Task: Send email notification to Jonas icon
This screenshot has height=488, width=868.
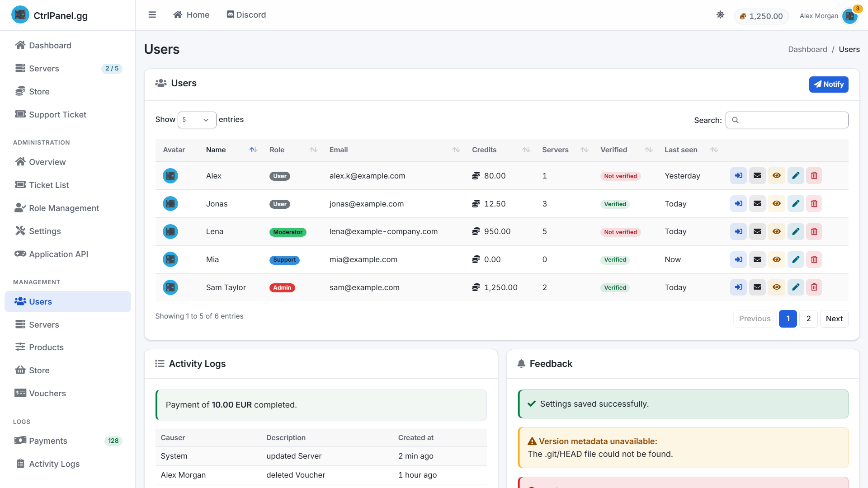Action: (x=757, y=204)
